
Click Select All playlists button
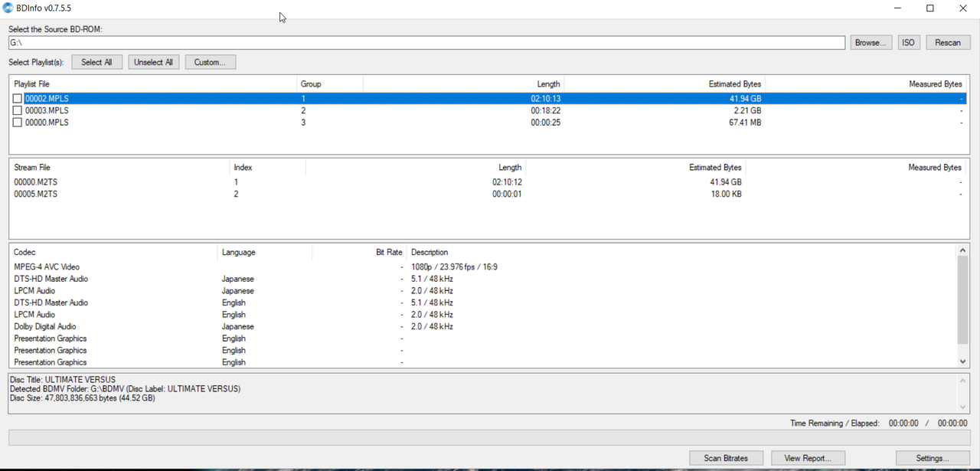[96, 62]
